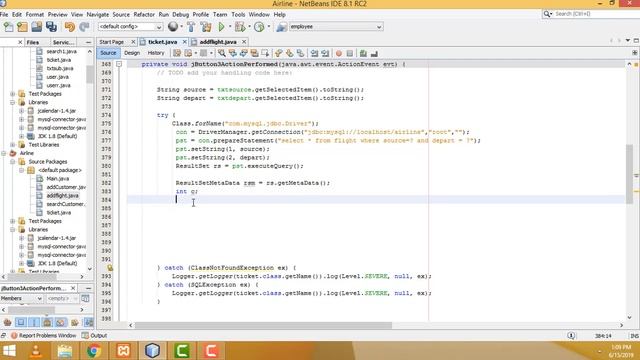Switch to the Start Page tab
The image size is (640, 360).
click(x=111, y=42)
